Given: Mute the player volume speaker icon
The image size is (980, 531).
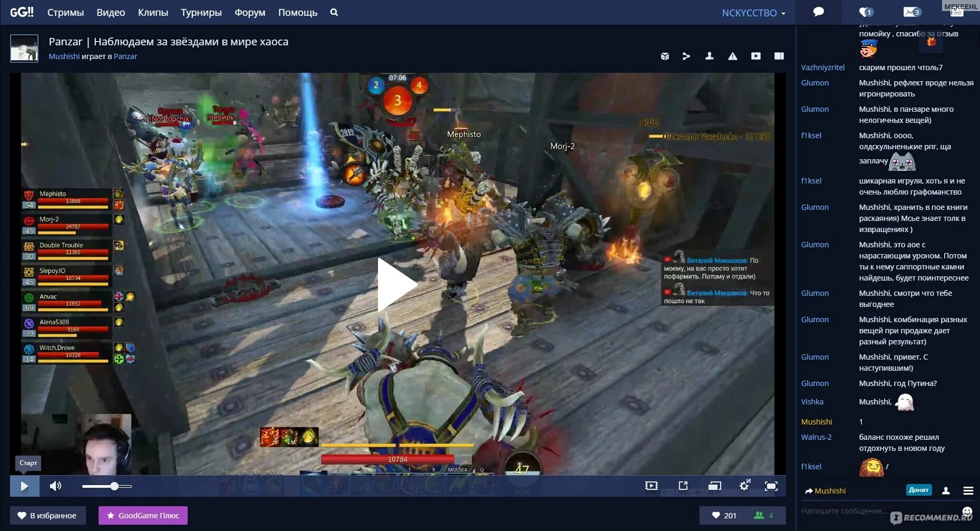Looking at the screenshot, I should point(55,486).
